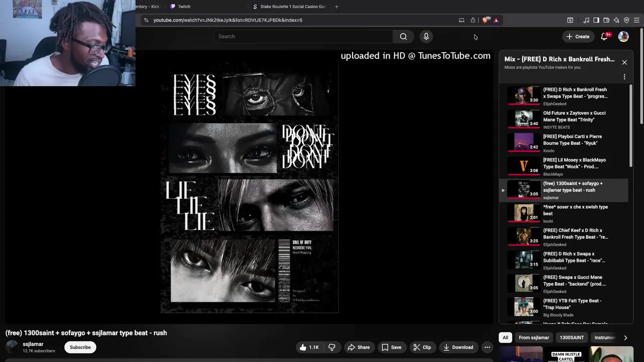Viewport: 644px width, 362px height.
Task: Play D Rich x Bankroll Fresh 'progress' beat
Action: point(563,96)
